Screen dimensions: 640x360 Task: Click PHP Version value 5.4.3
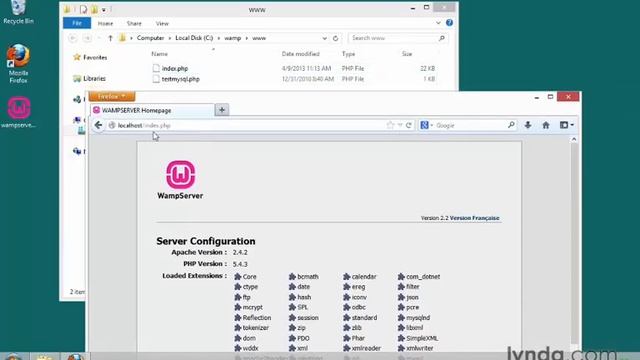tap(240, 264)
